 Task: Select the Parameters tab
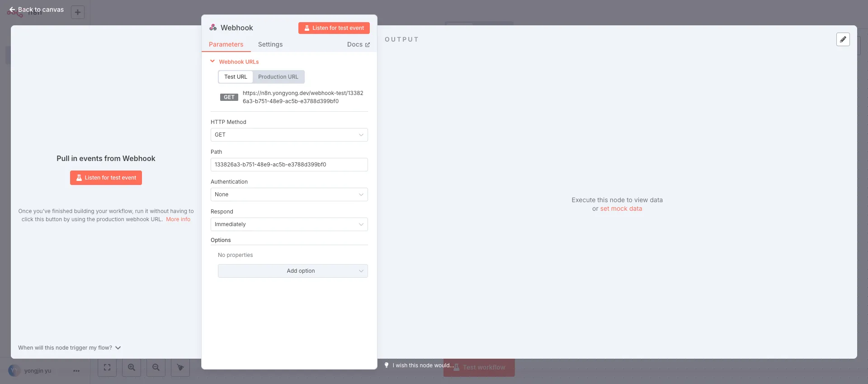tap(226, 44)
